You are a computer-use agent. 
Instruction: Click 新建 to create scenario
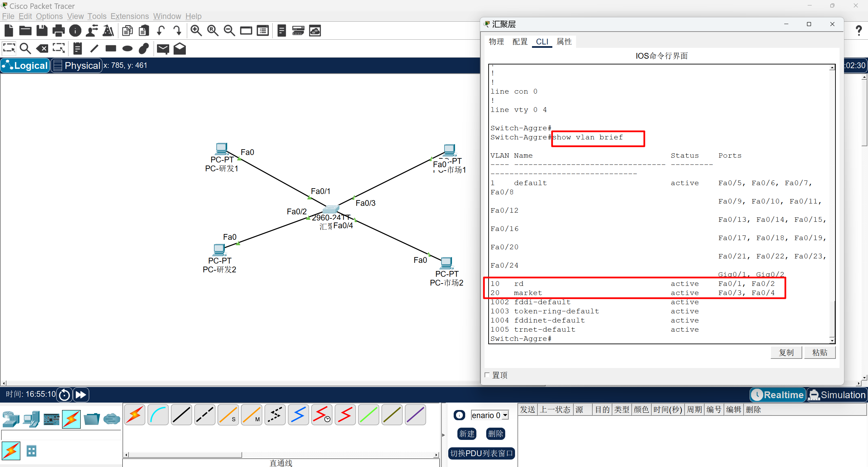coord(467,434)
